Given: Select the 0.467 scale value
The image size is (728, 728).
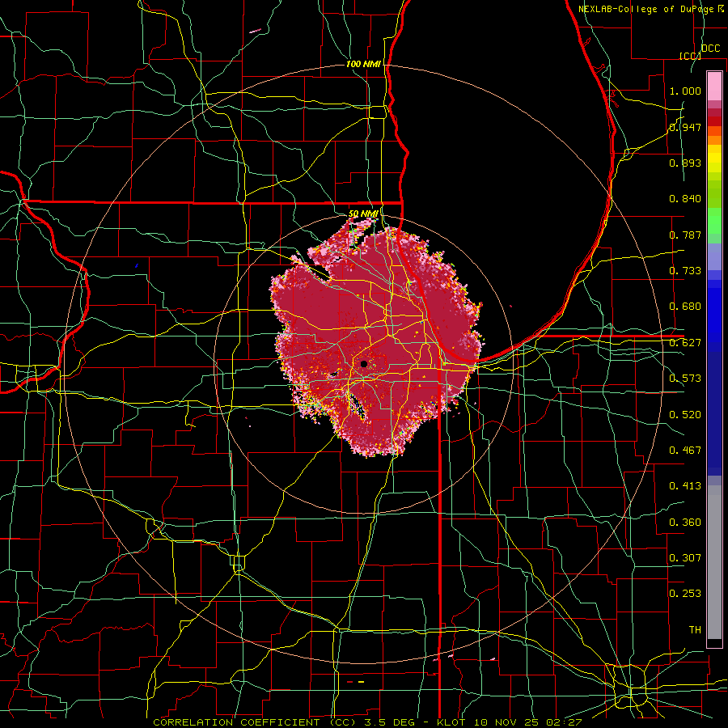Looking at the screenshot, I should tap(685, 451).
